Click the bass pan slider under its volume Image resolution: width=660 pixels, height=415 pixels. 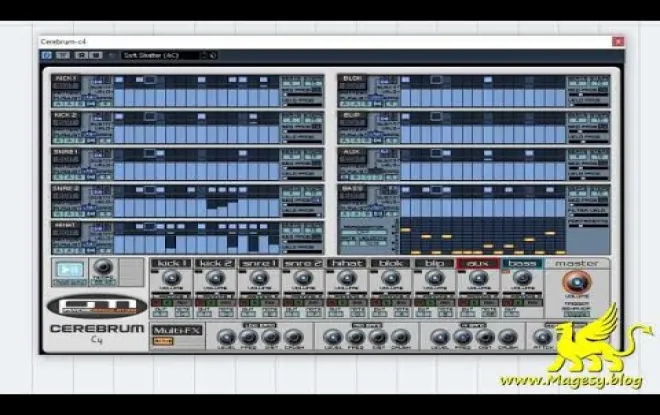coord(522,294)
